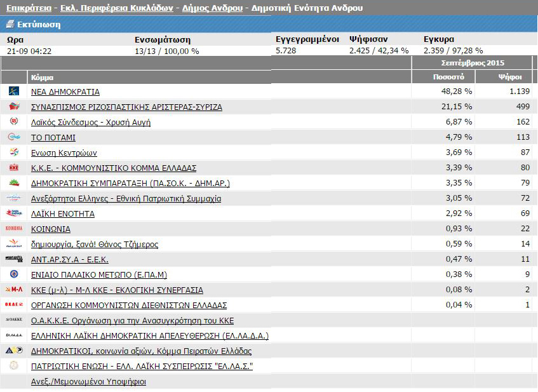Open ΚΟΙΝΩΝΙΑ party link

coord(51,229)
